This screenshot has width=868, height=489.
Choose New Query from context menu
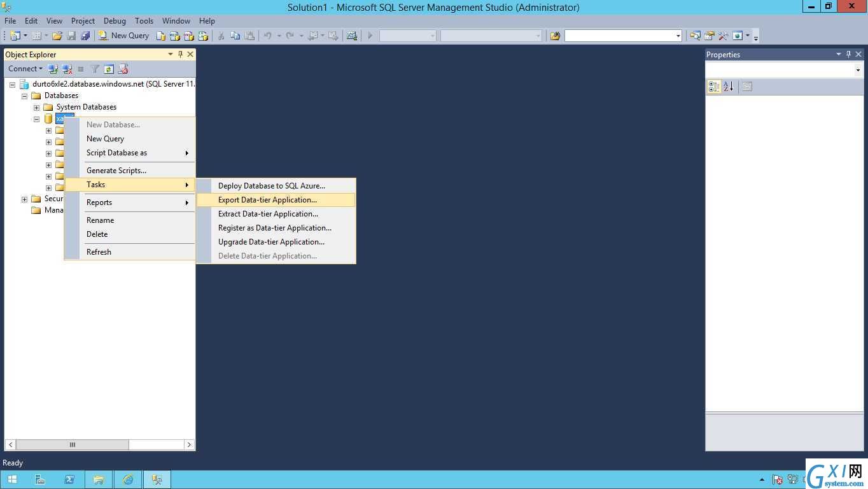point(130,139)
